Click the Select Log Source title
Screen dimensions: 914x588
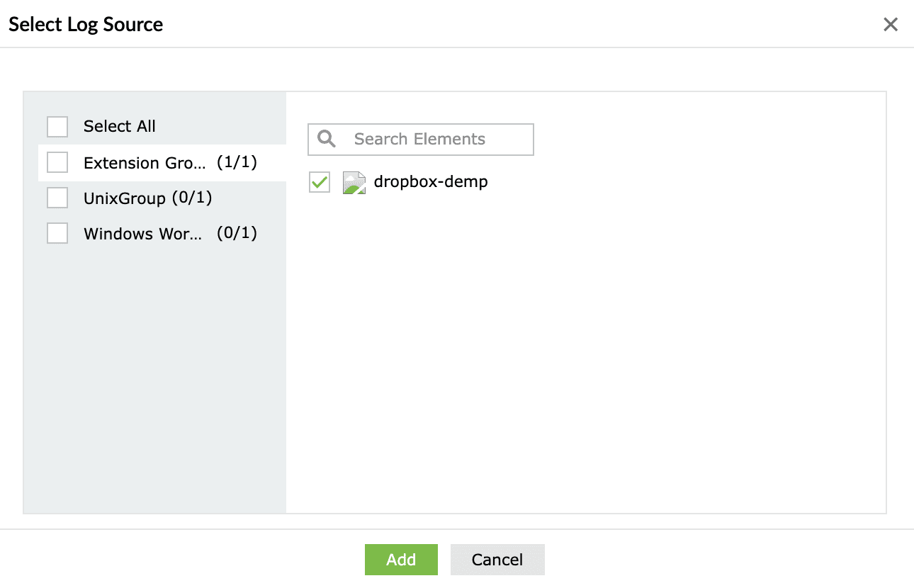click(x=86, y=25)
